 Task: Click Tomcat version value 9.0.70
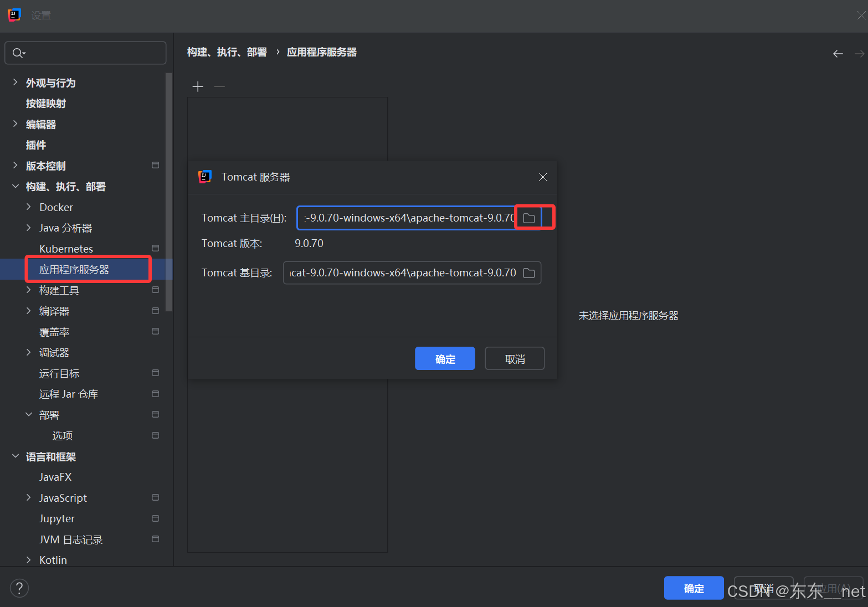pyautogui.click(x=309, y=244)
